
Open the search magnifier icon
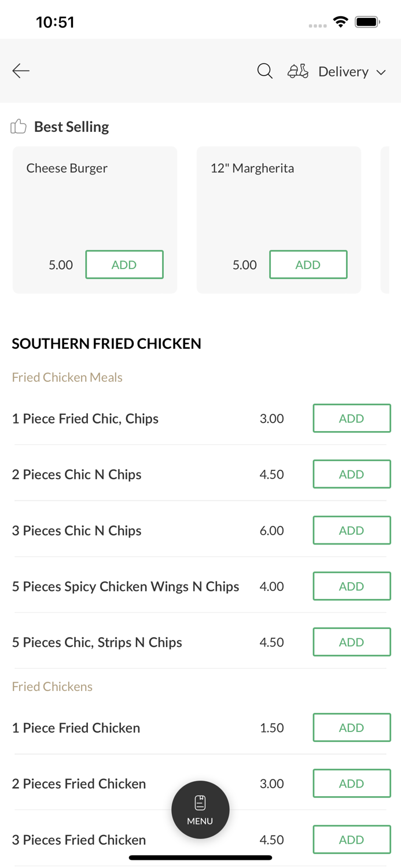pyautogui.click(x=264, y=71)
